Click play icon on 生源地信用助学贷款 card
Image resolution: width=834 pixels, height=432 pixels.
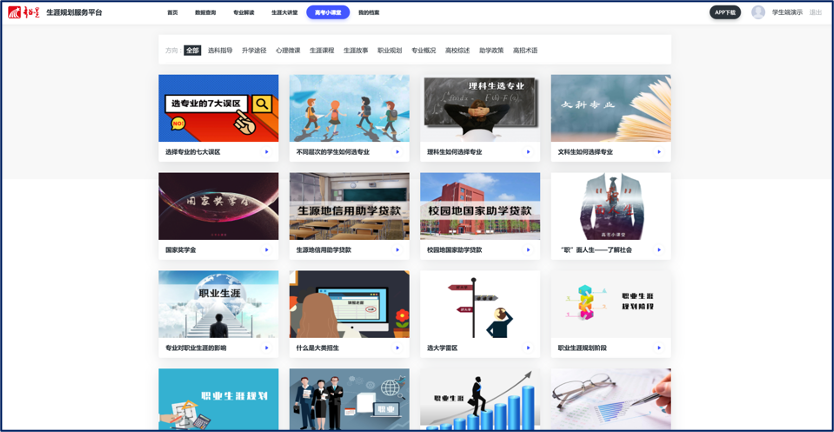point(397,250)
